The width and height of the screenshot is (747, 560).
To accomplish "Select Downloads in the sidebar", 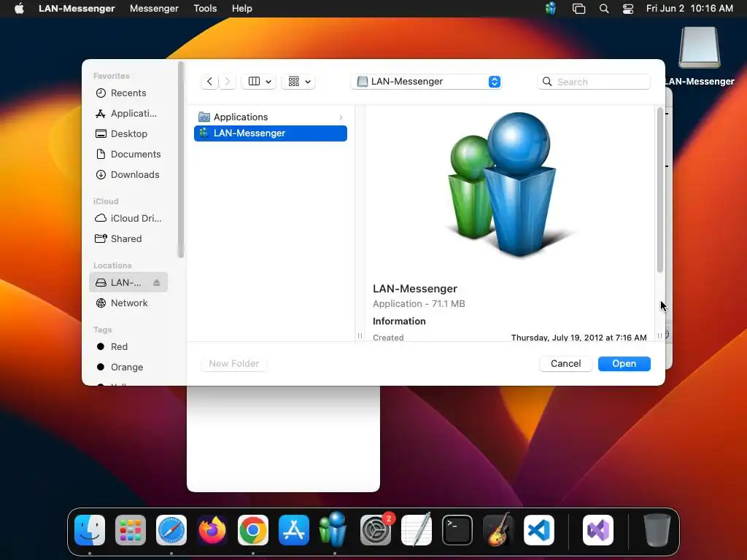I will 128,175.
